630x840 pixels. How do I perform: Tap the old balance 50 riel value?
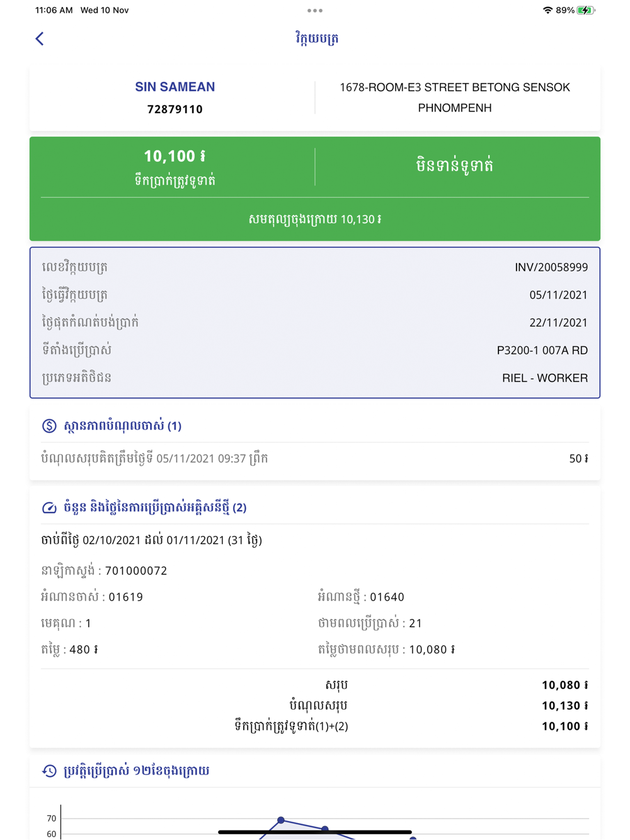click(x=578, y=458)
